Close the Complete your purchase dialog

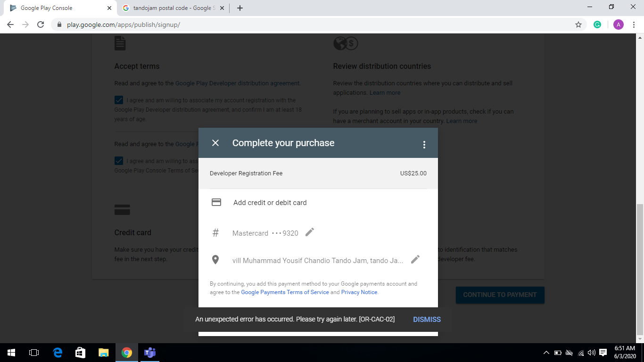click(215, 143)
